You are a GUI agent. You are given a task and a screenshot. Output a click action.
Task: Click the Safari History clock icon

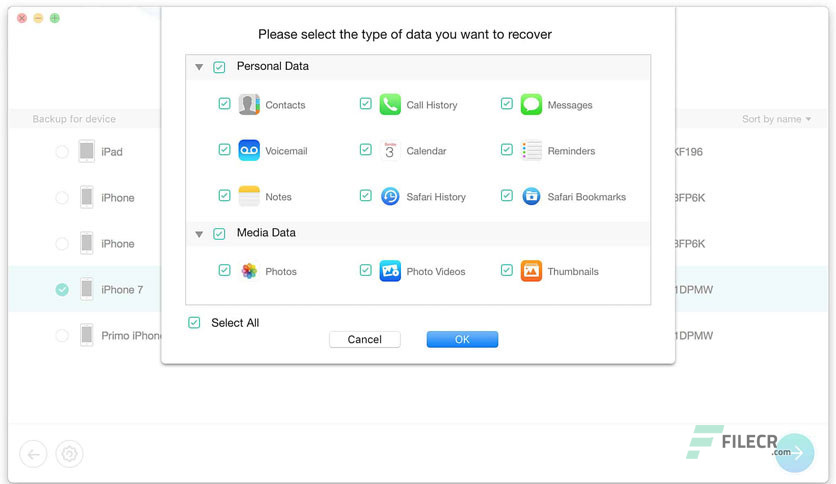click(x=390, y=196)
